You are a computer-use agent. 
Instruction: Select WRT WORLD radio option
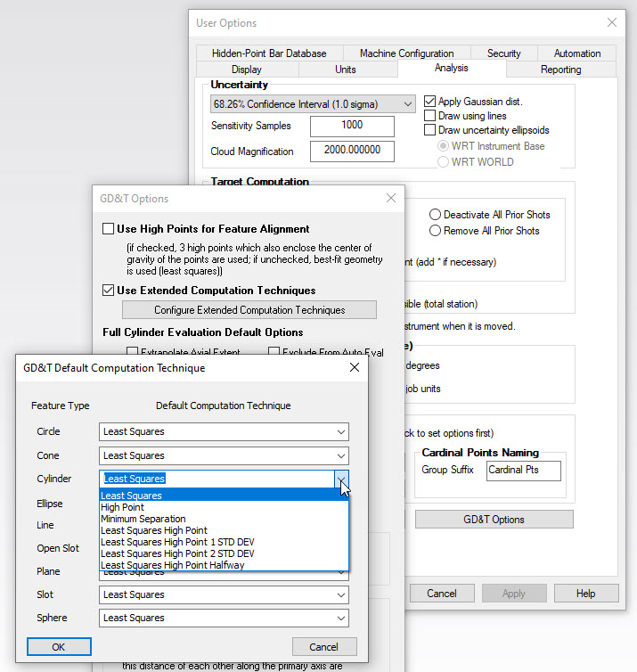click(443, 161)
